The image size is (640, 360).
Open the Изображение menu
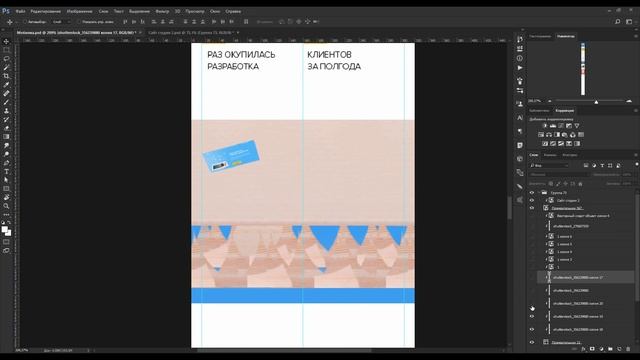[80, 11]
